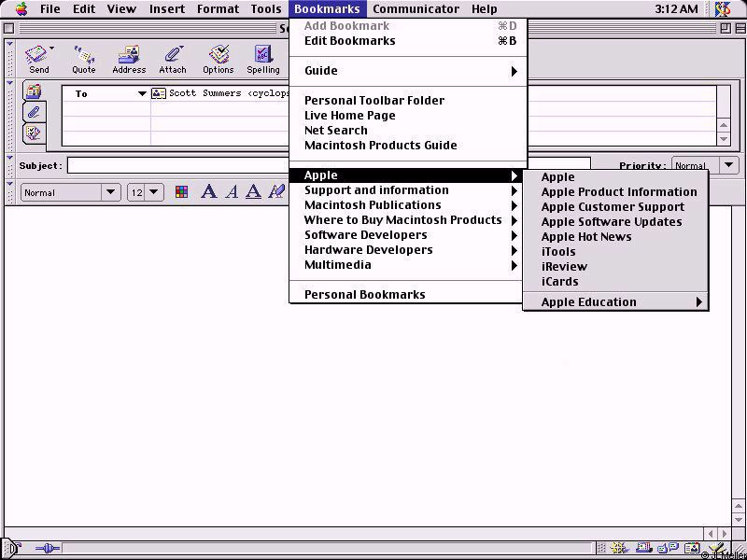
Task: Click the Send envelope icon in the toolbar
Action: coord(36,55)
